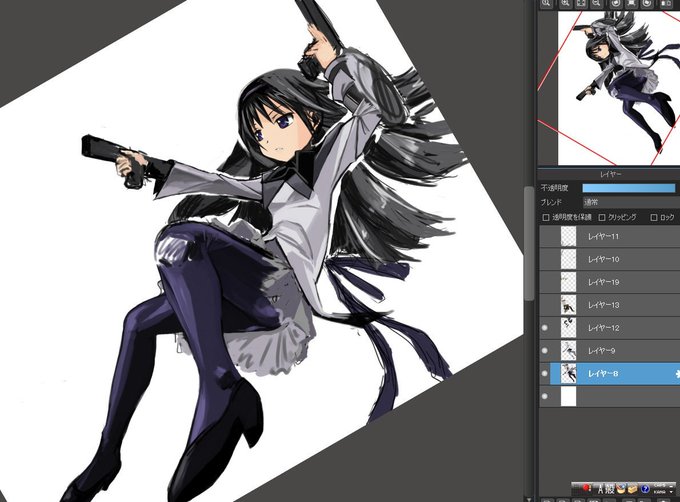Select the レイヤー11 layer row
This screenshot has width=680, height=502.
[610, 236]
